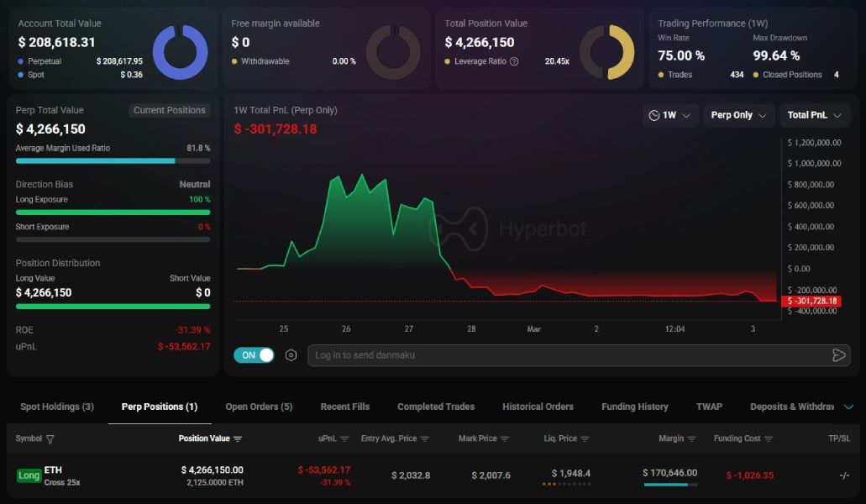
Task: Turn off the danmaku ON switch
Action: [x=252, y=355]
